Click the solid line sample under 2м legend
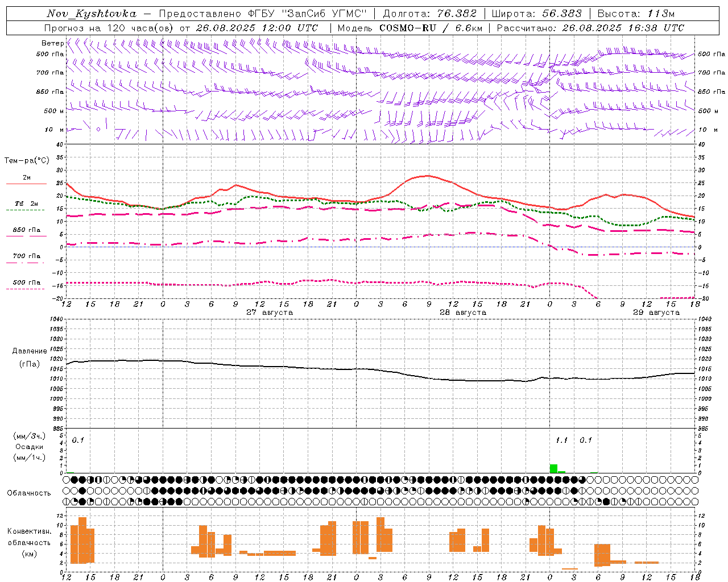The width and height of the screenshot is (728, 582). click(x=26, y=184)
